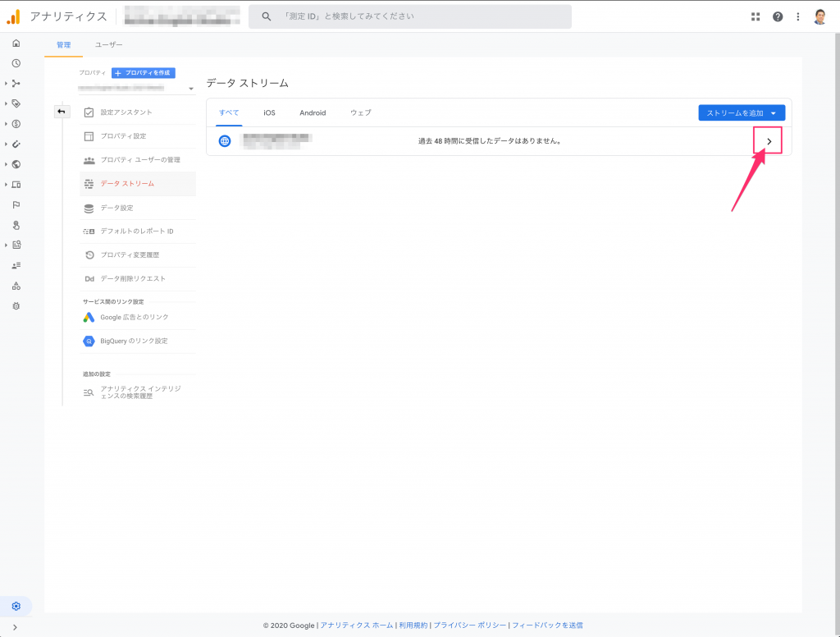The height and width of the screenshot is (637, 840).
Task: Switch to the 管理 tab
Action: point(64,45)
